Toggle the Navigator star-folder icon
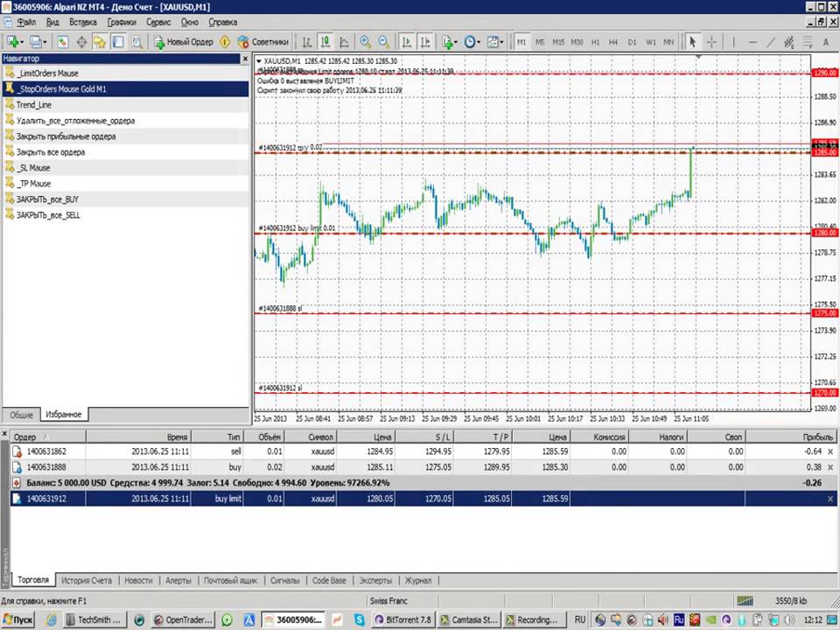Image resolution: width=840 pixels, height=630 pixels. pos(100,42)
